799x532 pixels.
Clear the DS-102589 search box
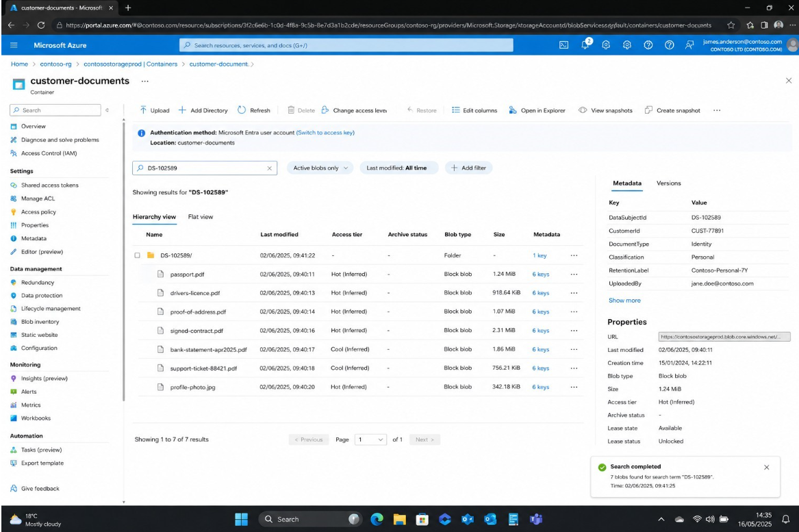point(270,168)
